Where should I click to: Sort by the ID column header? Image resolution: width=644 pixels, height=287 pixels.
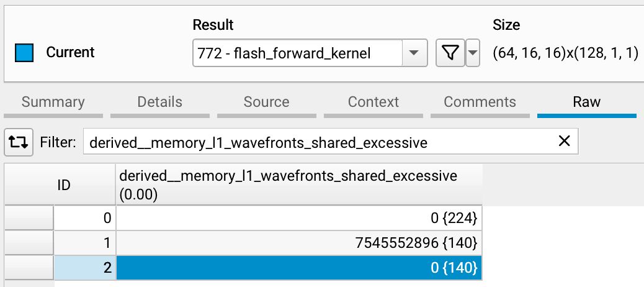click(x=63, y=185)
